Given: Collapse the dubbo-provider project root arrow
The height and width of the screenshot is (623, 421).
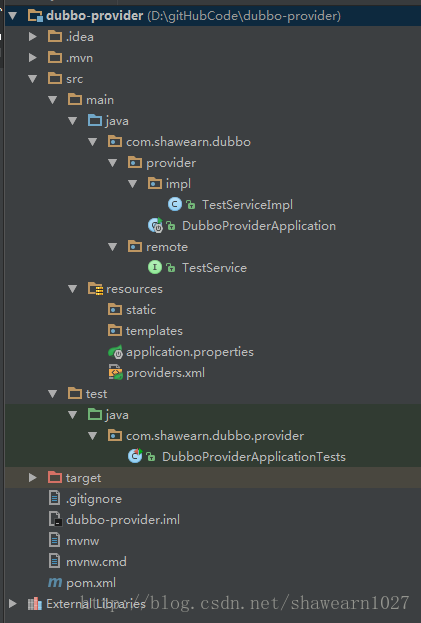Looking at the screenshot, I should pos(13,16).
